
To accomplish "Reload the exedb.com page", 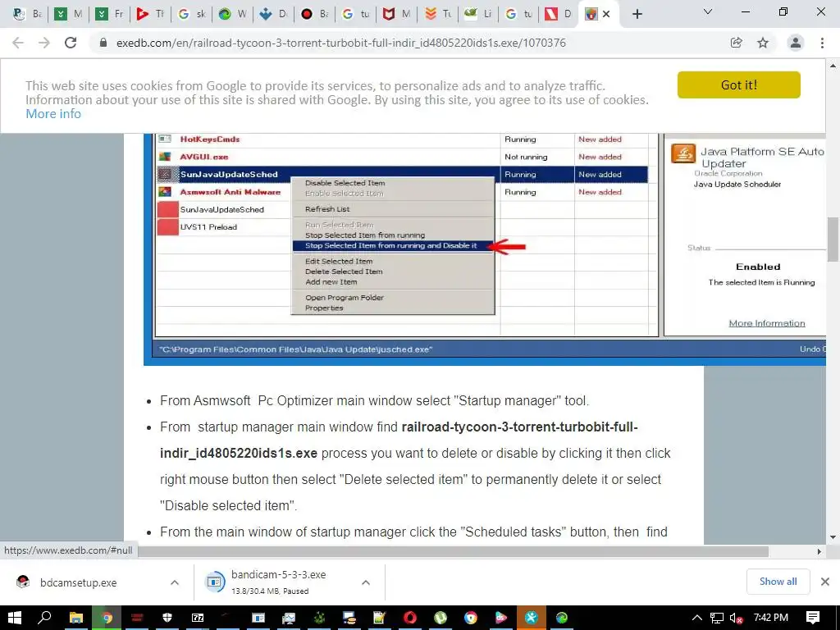I will (71, 43).
